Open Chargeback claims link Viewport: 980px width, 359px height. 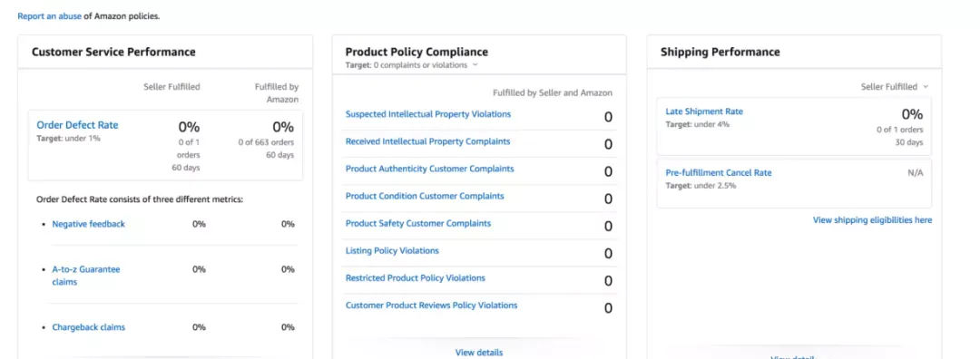(89, 327)
